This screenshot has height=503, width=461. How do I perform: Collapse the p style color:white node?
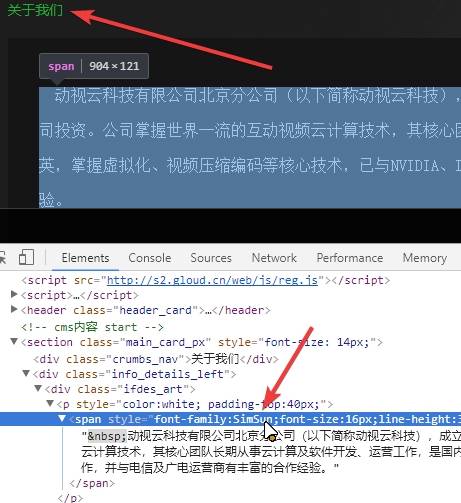coord(50,403)
